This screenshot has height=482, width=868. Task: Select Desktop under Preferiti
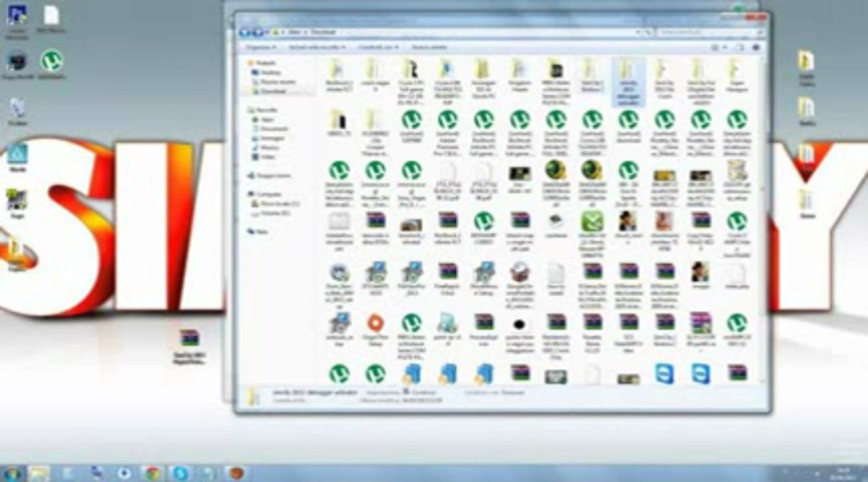[x=267, y=72]
